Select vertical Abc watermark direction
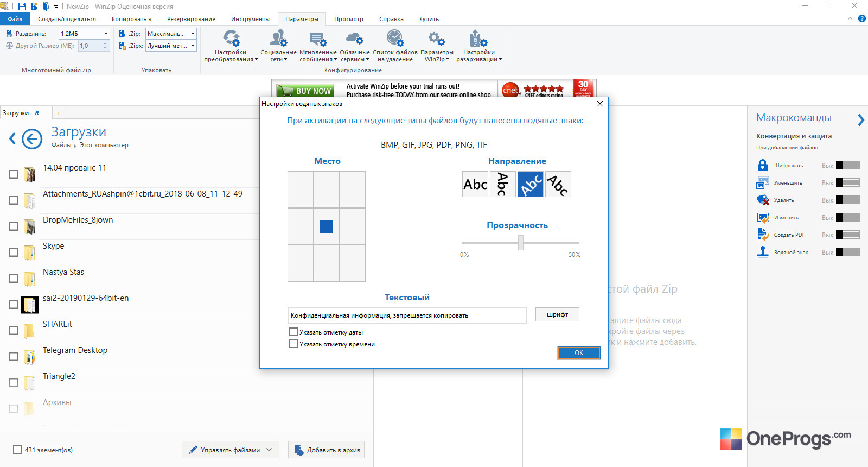Viewport: 868px width, 467px height. coord(503,184)
